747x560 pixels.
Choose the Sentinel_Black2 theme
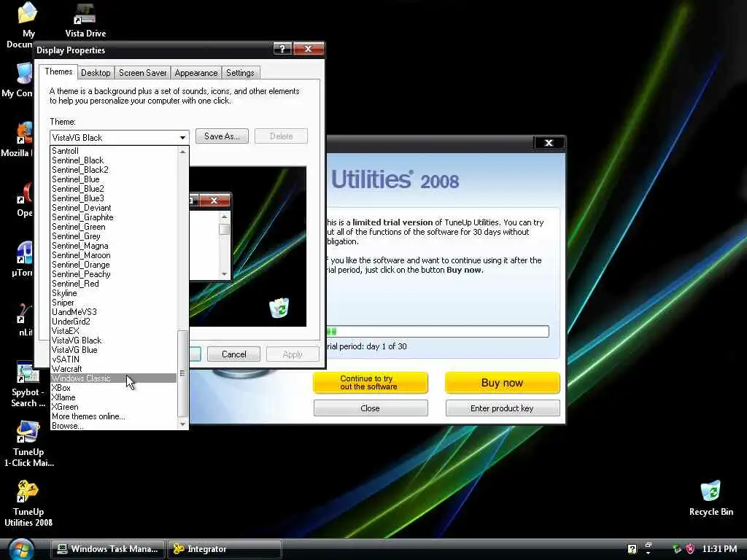113,170
